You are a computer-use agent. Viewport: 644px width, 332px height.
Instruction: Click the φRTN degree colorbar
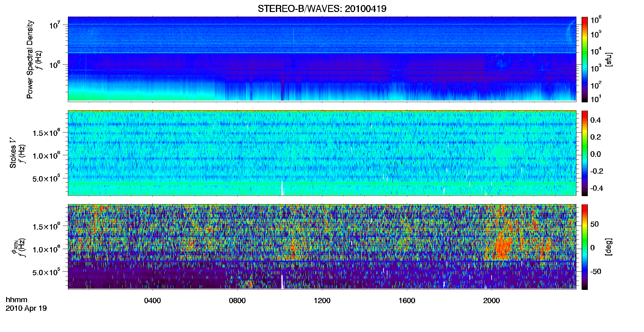click(585, 247)
